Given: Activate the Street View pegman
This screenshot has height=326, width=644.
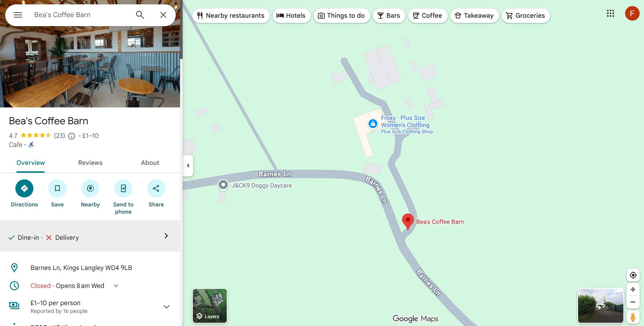Looking at the screenshot, I should (x=633, y=317).
